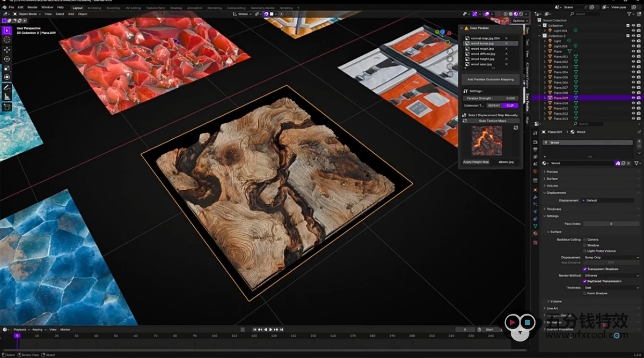Screen dimensions: 644x358
Task: Expand Plane.005 in the outliner
Action: coord(545,77)
